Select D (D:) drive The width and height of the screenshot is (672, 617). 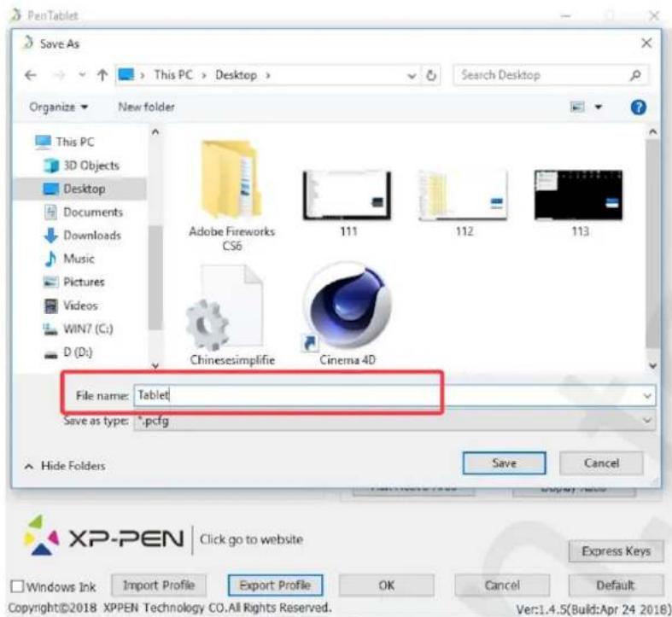(x=68, y=352)
